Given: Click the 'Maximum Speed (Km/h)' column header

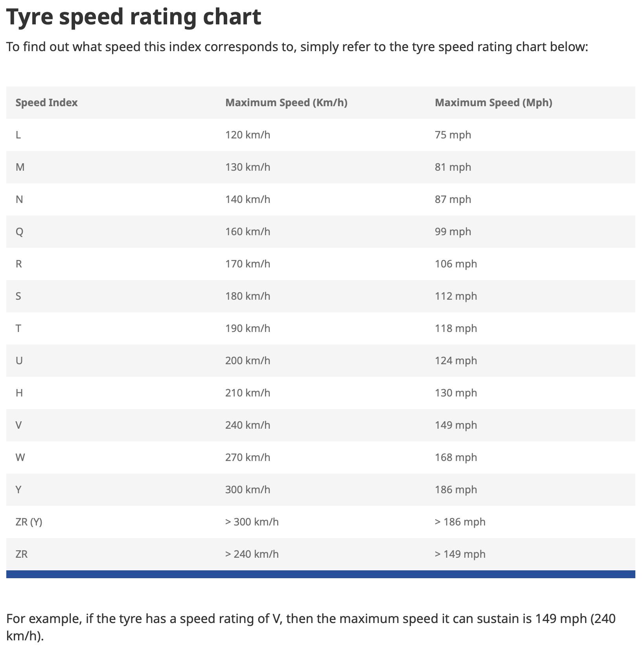Looking at the screenshot, I should click(286, 103).
